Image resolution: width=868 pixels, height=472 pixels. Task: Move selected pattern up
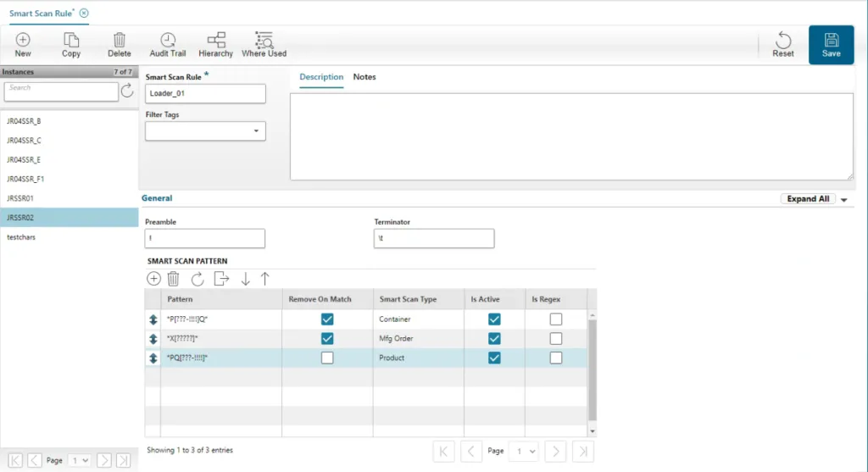coord(265,279)
